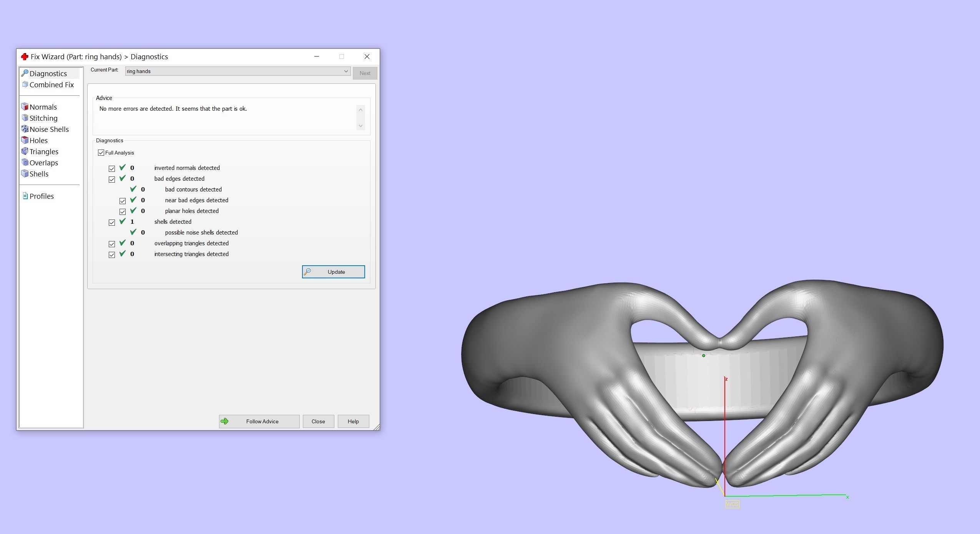Click the Combined Fix cube icon
Image resolution: width=980 pixels, height=534 pixels.
click(x=25, y=84)
